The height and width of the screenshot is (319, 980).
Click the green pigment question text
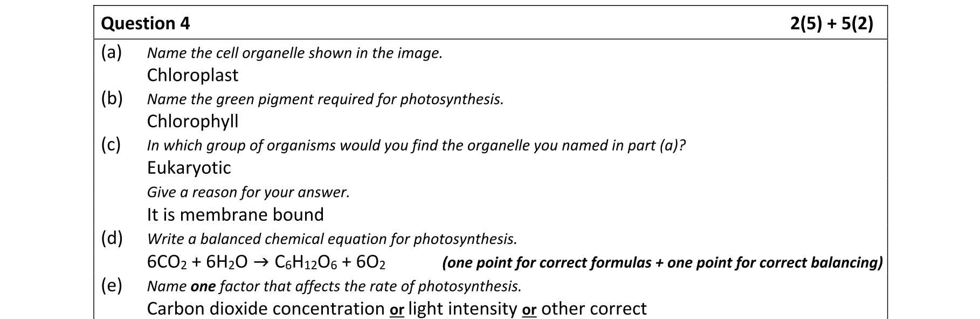click(x=325, y=99)
